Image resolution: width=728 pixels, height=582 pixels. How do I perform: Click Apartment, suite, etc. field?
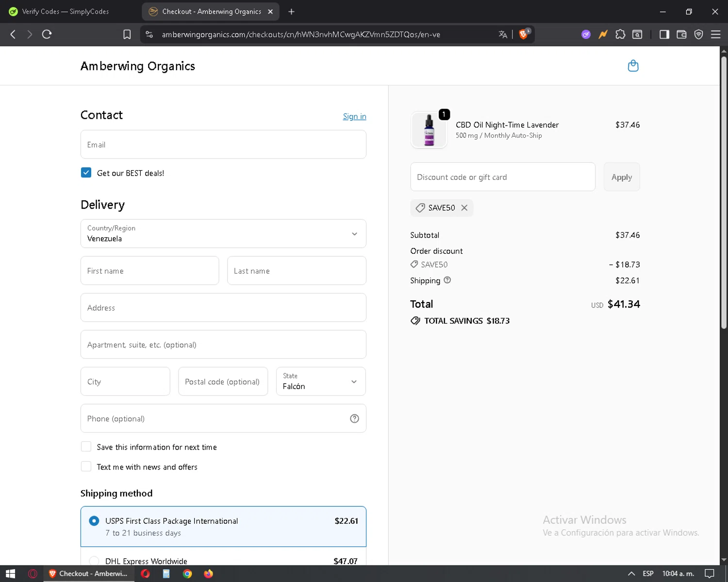223,344
